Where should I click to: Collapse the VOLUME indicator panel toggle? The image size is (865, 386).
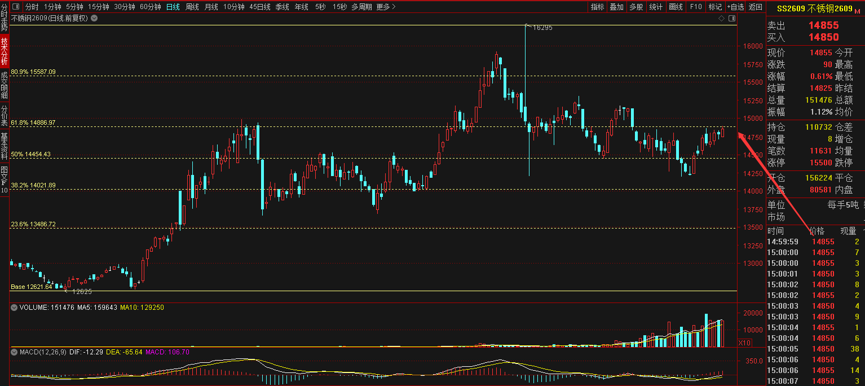tap(14, 308)
